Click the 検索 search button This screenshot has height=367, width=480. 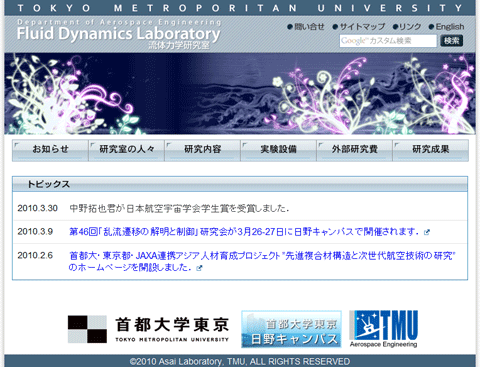click(452, 41)
